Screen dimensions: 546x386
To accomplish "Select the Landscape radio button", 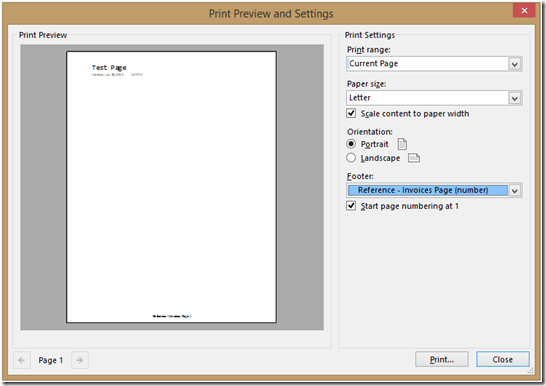I will point(351,158).
